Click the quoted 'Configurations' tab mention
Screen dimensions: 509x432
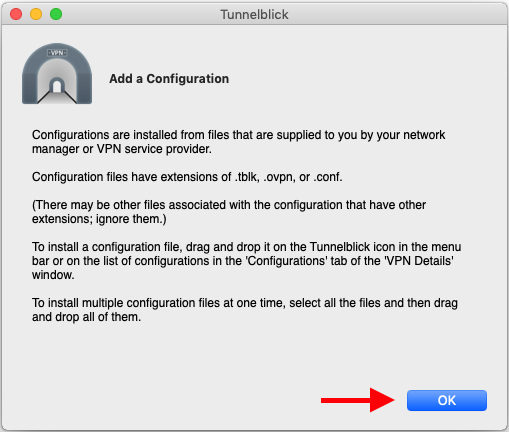(x=286, y=261)
